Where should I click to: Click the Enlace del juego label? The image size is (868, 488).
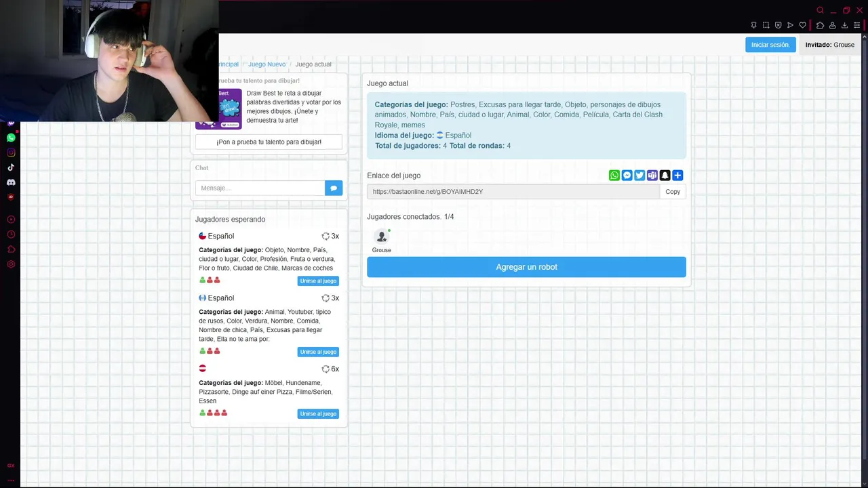tap(393, 176)
